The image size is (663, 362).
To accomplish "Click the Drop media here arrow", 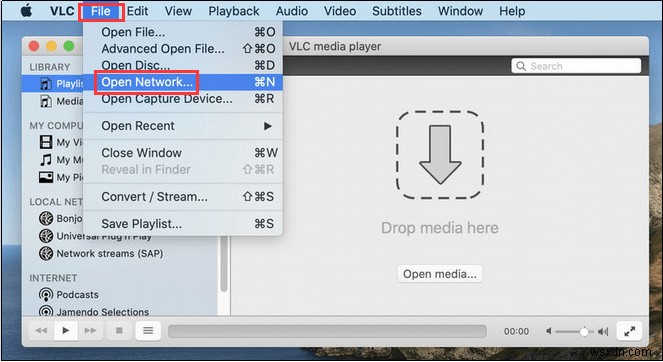I will click(440, 155).
